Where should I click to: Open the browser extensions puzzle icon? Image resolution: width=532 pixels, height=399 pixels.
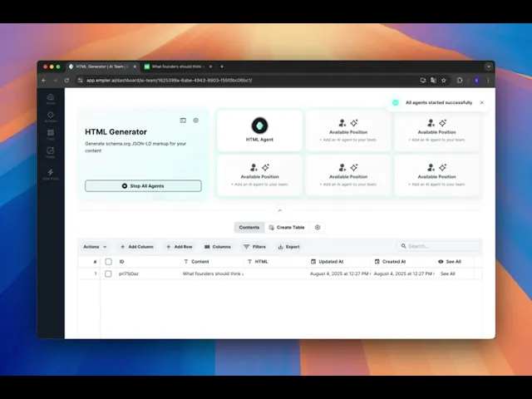pos(460,81)
